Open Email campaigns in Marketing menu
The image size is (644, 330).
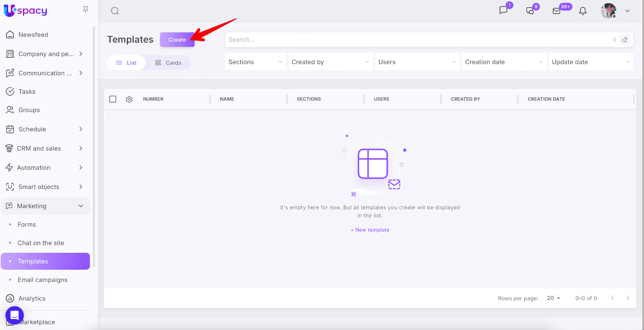pyautogui.click(x=42, y=280)
